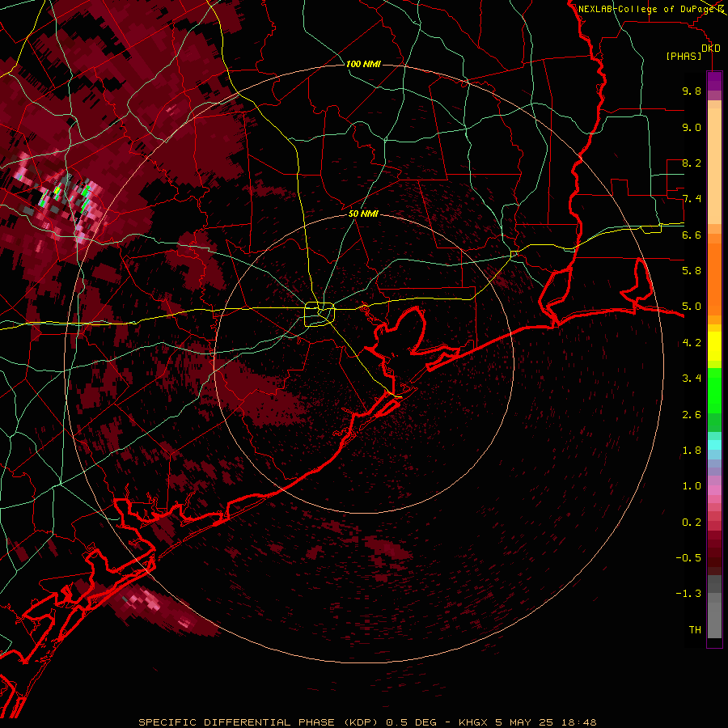The height and width of the screenshot is (728, 728).
Task: Pick the yellow segment of the color bar
Action: (714, 346)
